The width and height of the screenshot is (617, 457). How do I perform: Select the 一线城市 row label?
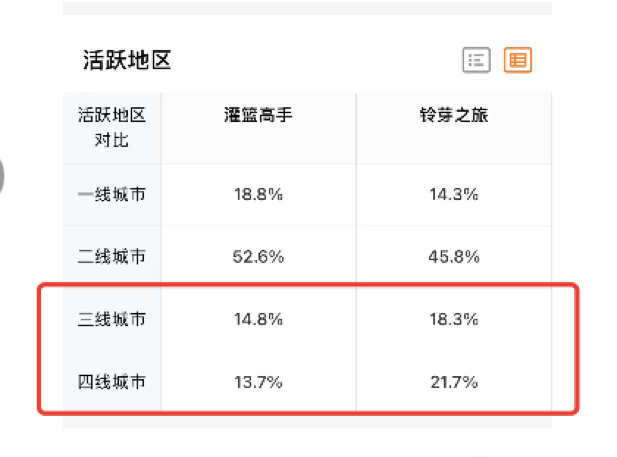coord(112,194)
